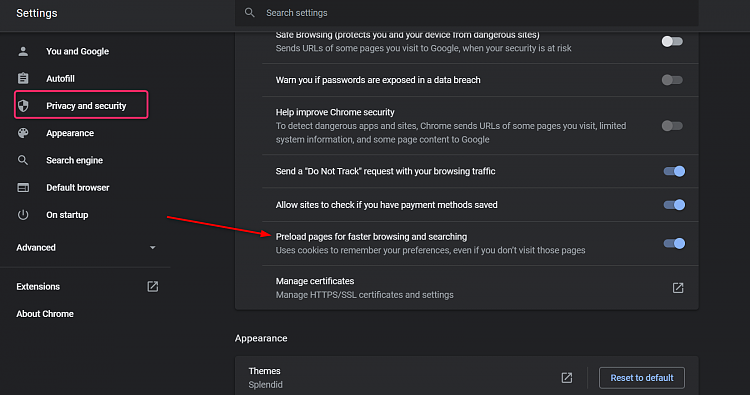Viewport: 750px width, 395px height.
Task: Disable the Do Not Track request switch
Action: point(674,171)
